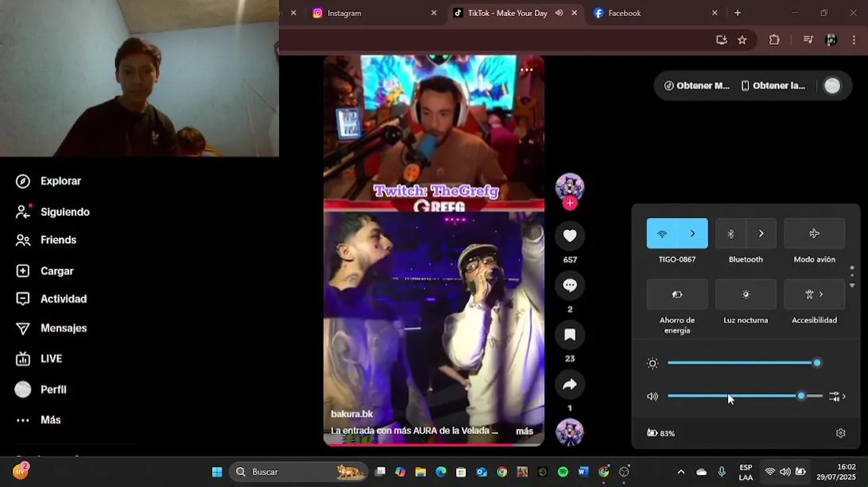Follow the creator with the red plus
The height and width of the screenshot is (487, 868).
(570, 203)
